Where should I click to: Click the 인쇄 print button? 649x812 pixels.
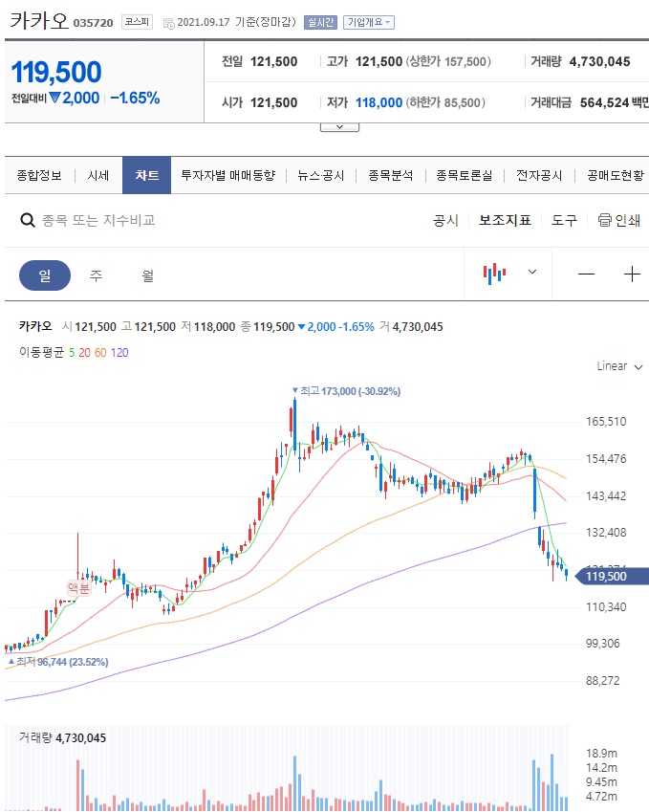click(619, 221)
